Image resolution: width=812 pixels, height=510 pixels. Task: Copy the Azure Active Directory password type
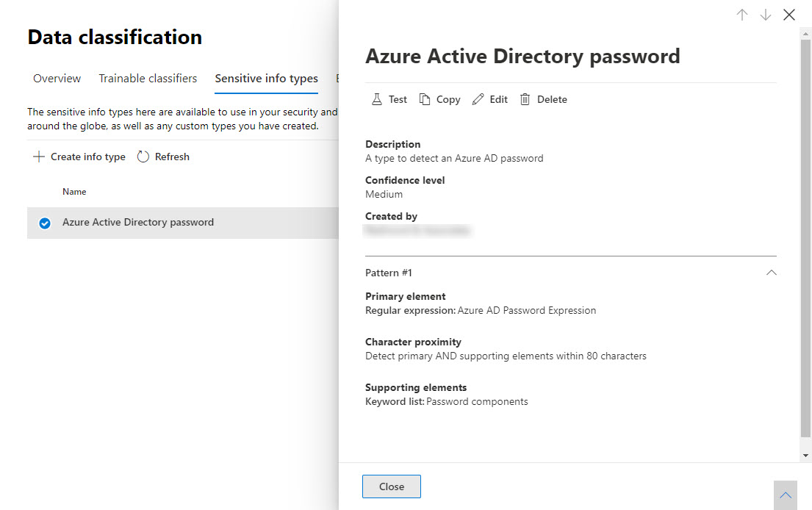[439, 98]
